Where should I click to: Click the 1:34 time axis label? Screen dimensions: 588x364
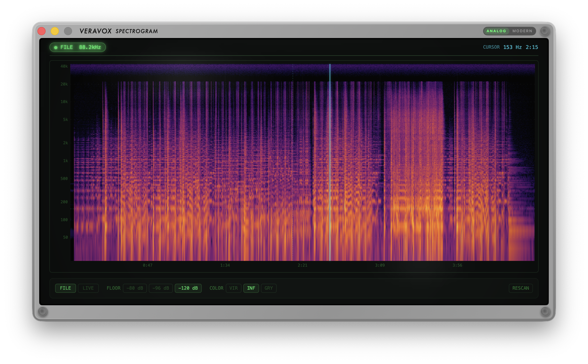pos(225,265)
